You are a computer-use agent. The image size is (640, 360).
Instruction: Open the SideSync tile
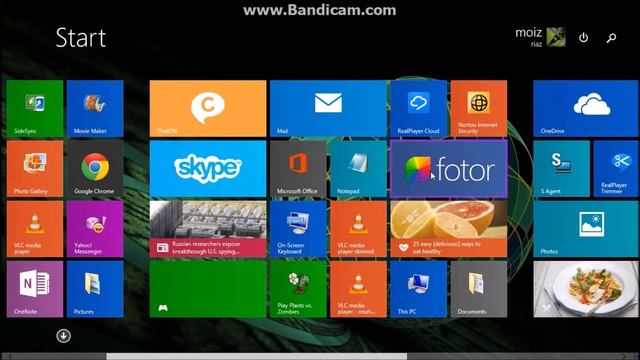pyautogui.click(x=35, y=109)
